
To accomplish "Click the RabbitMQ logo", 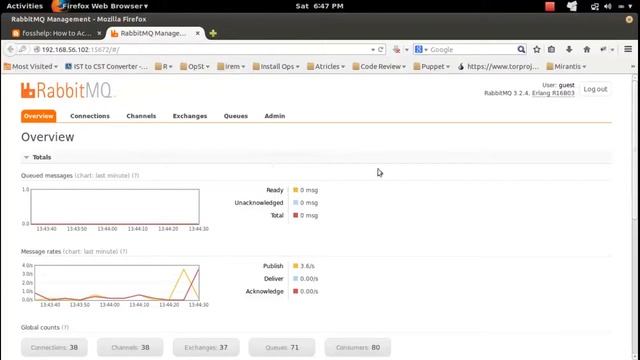I will click(x=67, y=91).
